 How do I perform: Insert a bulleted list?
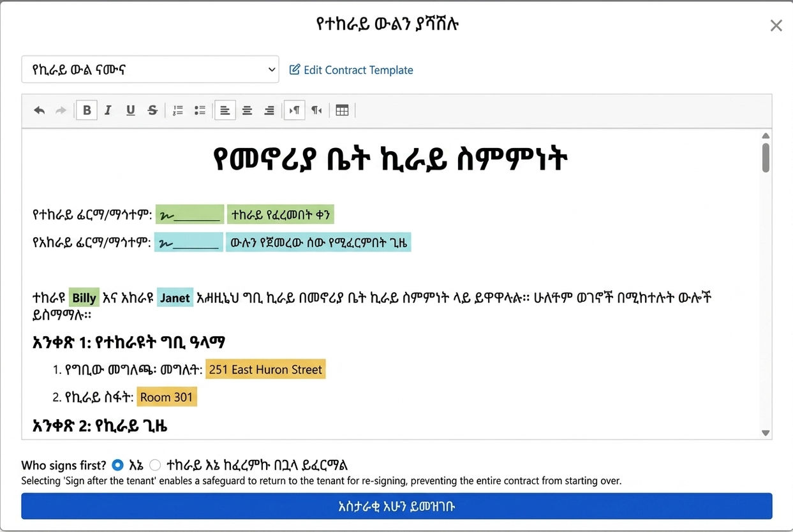(x=200, y=110)
